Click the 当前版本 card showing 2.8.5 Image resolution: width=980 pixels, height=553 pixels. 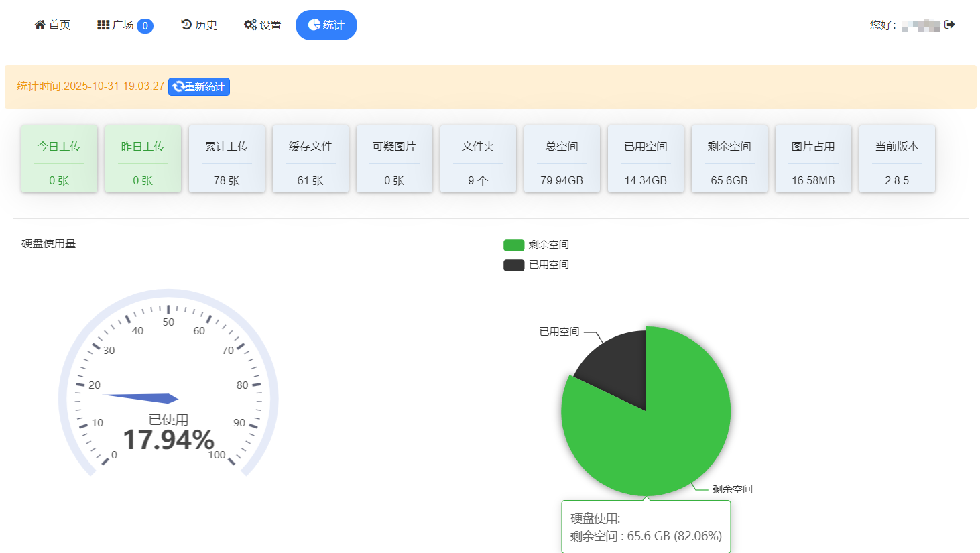[x=897, y=159]
